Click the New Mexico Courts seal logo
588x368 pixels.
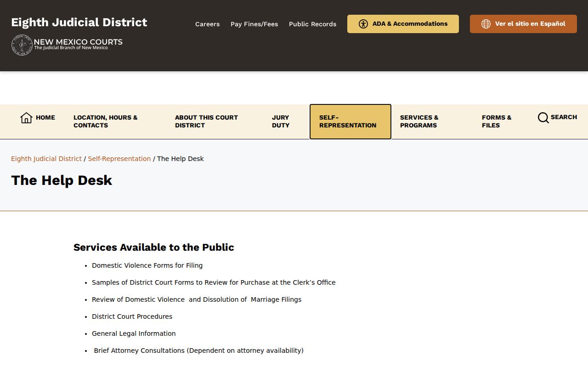pyautogui.click(x=22, y=45)
